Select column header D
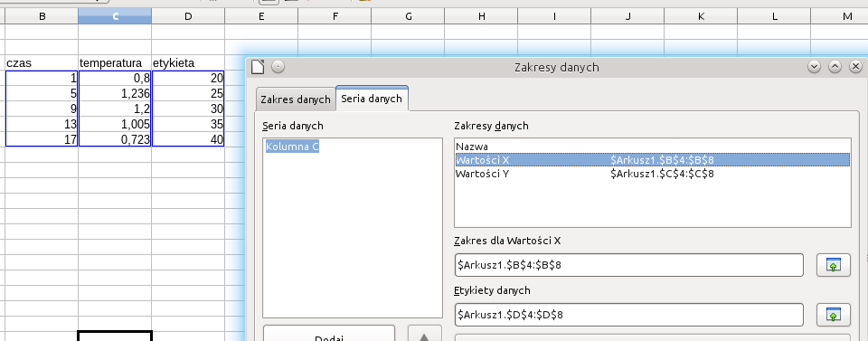This screenshot has width=868, height=341. (x=188, y=16)
